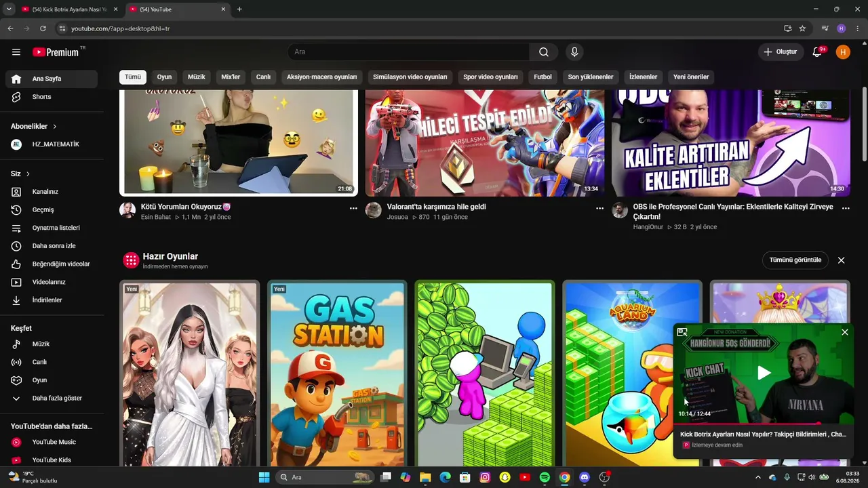Viewport: 868px width, 488px height.
Task: Open Chrome three-dot menu
Action: pyautogui.click(x=858, y=28)
